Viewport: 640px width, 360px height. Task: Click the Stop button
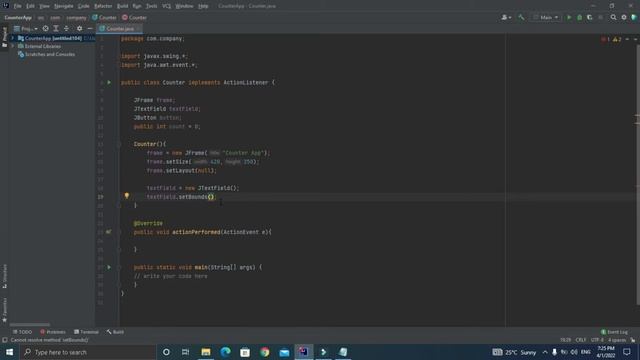600,18
